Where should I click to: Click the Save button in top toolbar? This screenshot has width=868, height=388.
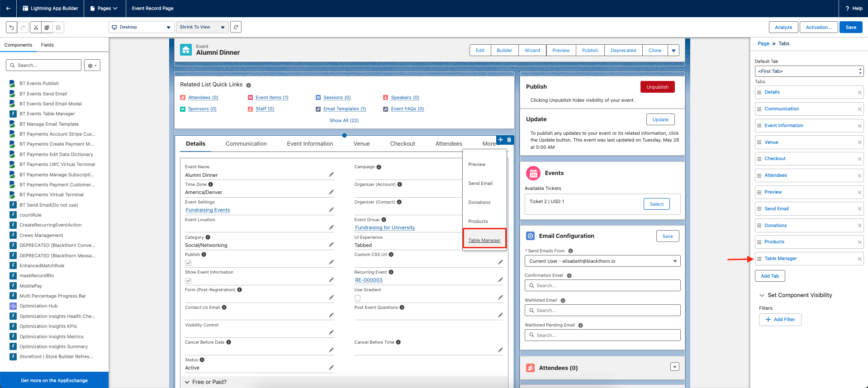851,28
